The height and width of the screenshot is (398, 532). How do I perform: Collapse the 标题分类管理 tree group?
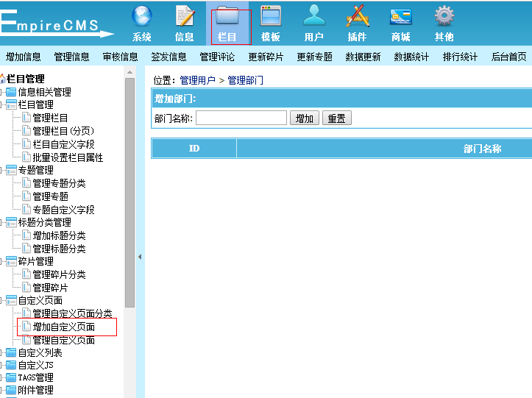1,222
